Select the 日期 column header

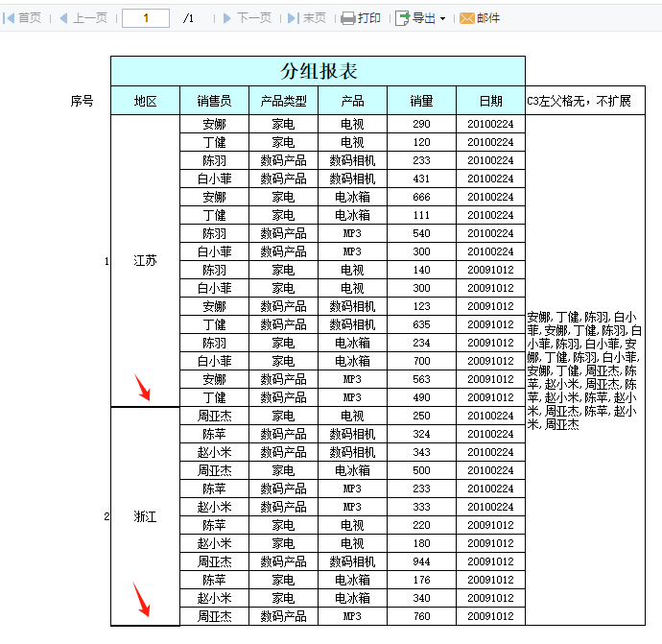(490, 101)
